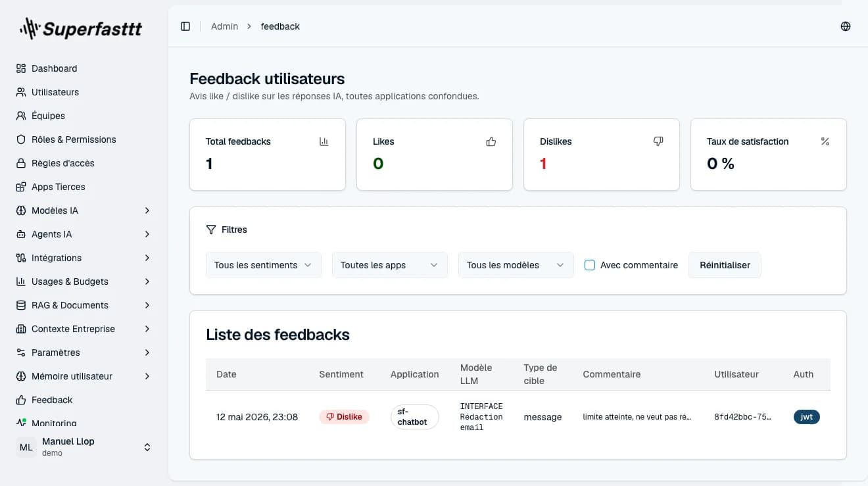This screenshot has height=486, width=868.
Task: Click the Contexte Entreprise building icon
Action: point(21,329)
